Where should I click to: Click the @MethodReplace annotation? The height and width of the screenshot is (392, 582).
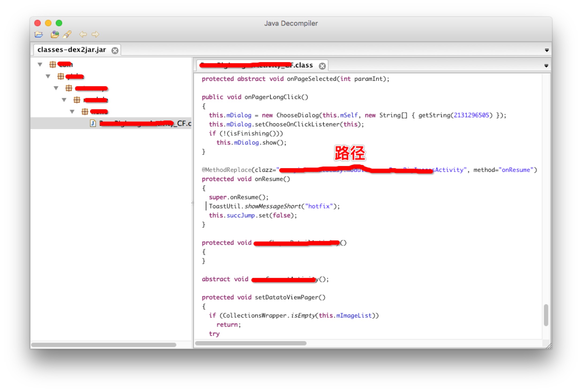coord(226,170)
